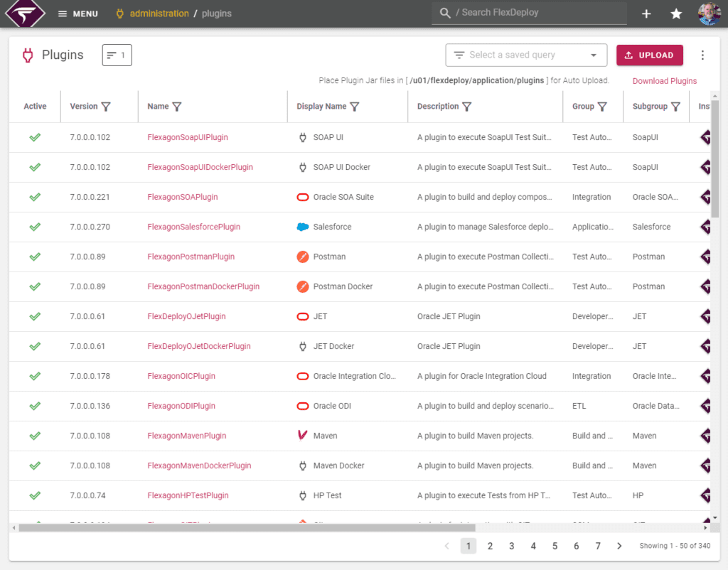The height and width of the screenshot is (570, 728).
Task: Toggle Active status for FlexDeployOJetPlugin
Action: (x=34, y=316)
